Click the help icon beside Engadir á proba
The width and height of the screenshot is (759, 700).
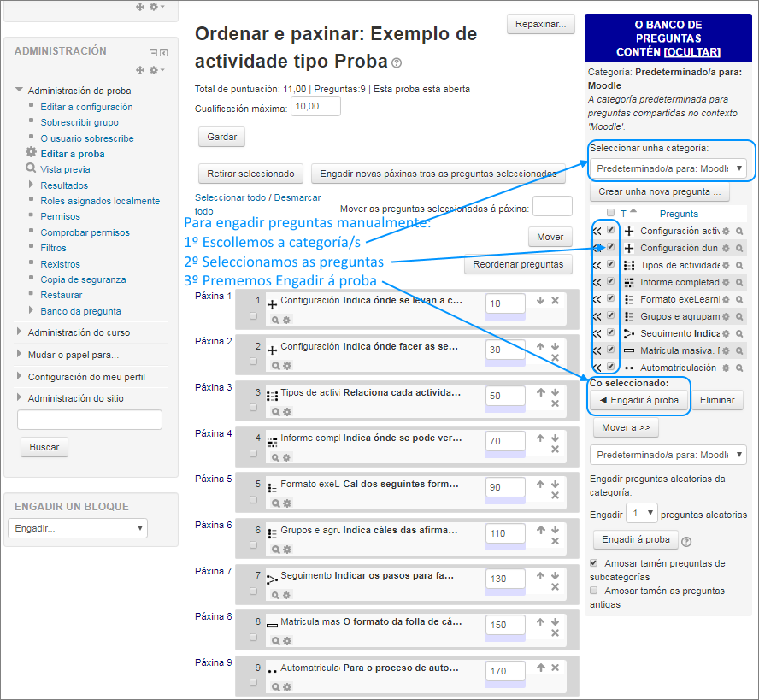point(687,540)
